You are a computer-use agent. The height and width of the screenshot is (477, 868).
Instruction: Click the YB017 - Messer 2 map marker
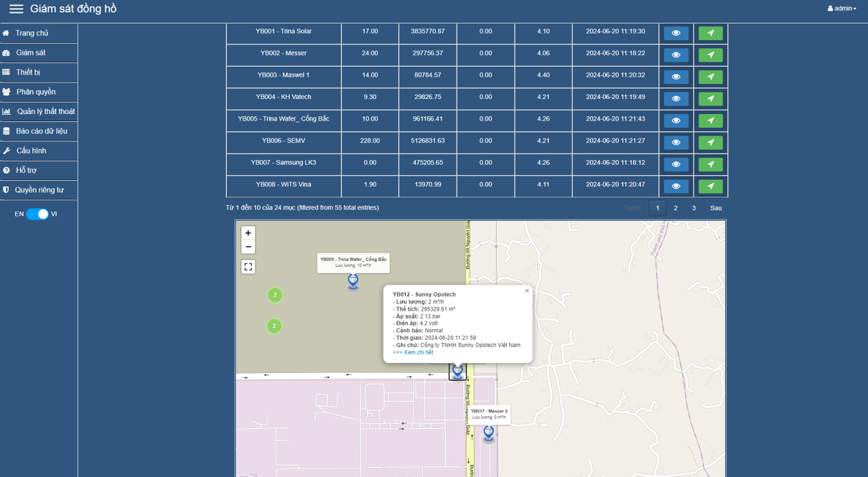[488, 433]
